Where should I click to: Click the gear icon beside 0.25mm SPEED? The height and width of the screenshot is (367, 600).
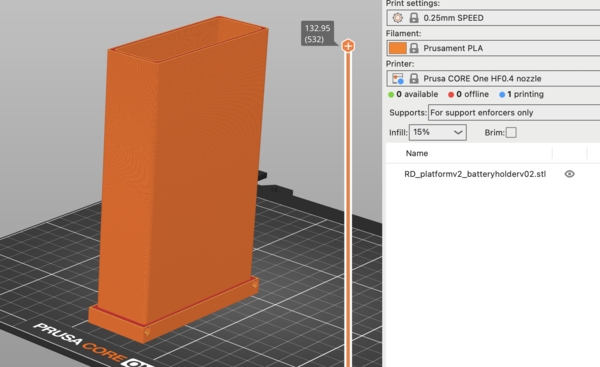pyautogui.click(x=398, y=18)
